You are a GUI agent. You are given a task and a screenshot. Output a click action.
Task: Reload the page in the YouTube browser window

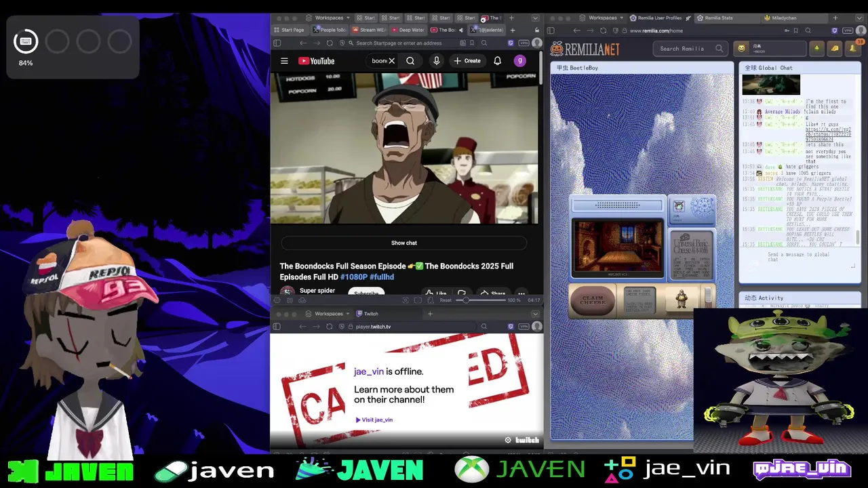(x=330, y=43)
